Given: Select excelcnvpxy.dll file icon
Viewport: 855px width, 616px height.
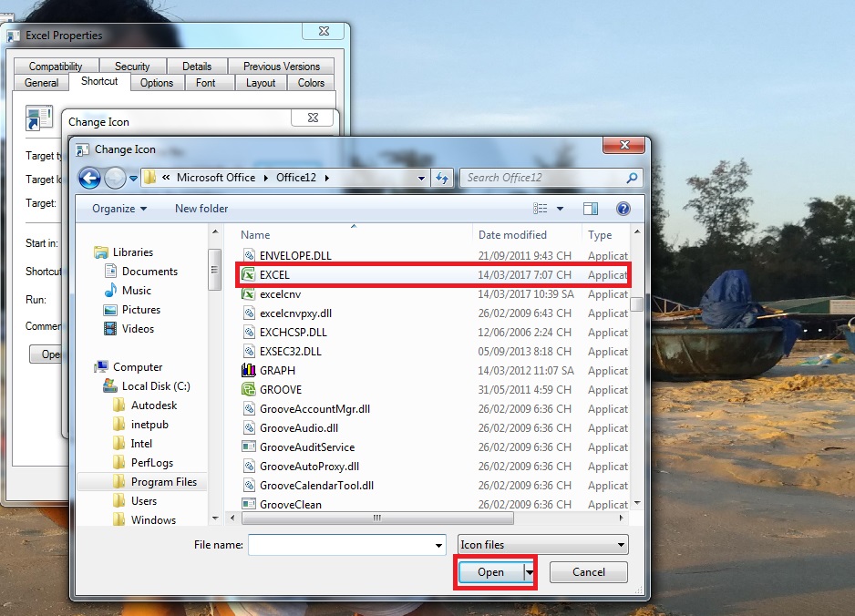Looking at the screenshot, I should click(x=249, y=313).
